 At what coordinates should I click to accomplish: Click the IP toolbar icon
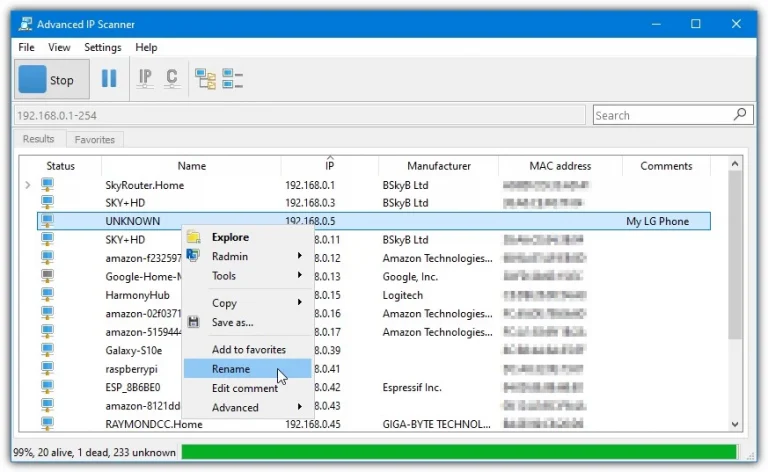point(145,78)
